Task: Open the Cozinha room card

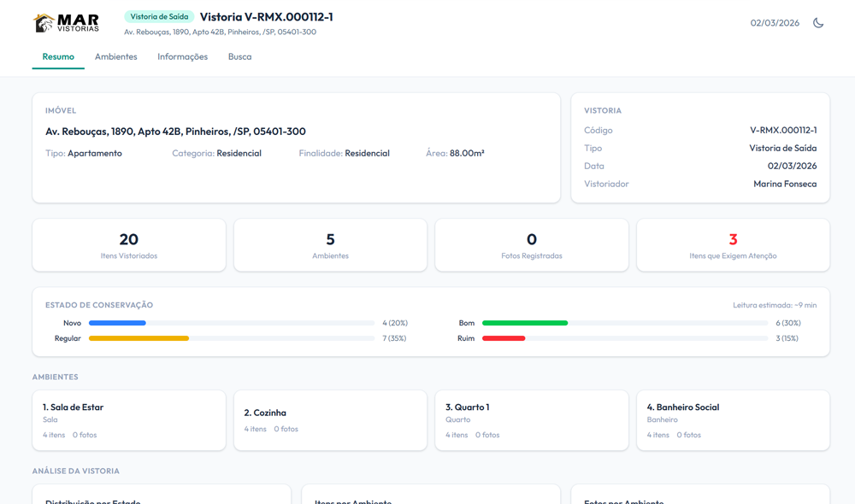Action: [x=330, y=420]
